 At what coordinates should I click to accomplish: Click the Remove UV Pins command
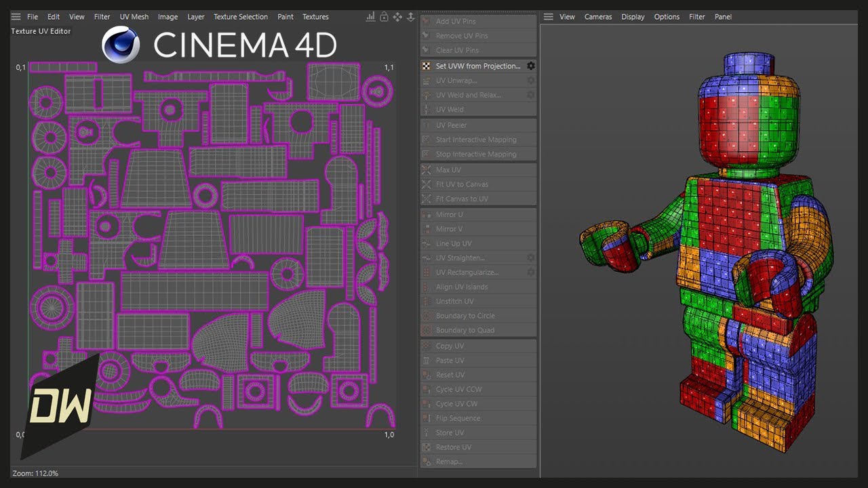coord(479,35)
